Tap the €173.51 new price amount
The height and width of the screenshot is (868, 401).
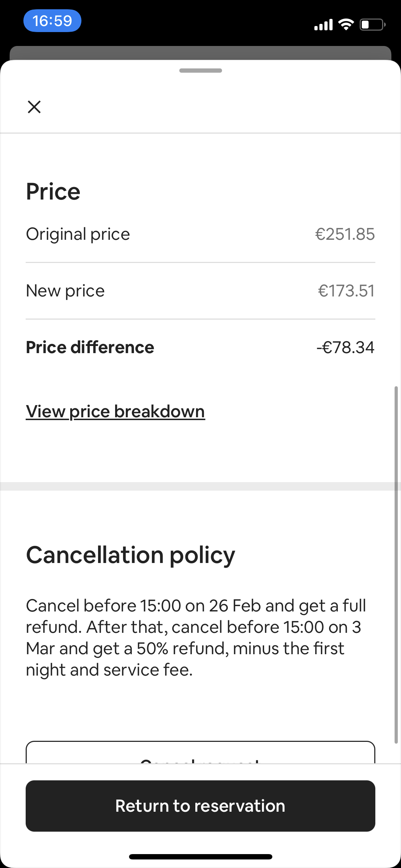click(x=346, y=291)
